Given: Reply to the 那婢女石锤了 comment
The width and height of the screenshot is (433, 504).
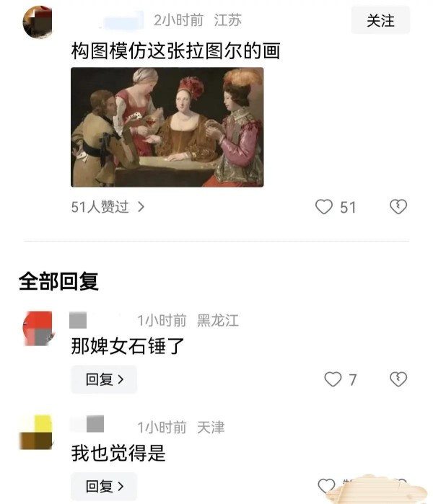Looking at the screenshot, I should pos(104,379).
